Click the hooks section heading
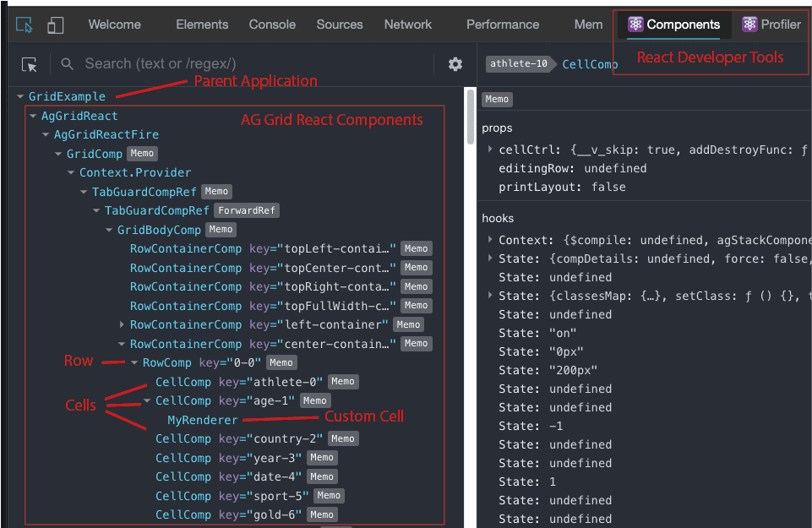The width and height of the screenshot is (812, 528). (x=498, y=219)
